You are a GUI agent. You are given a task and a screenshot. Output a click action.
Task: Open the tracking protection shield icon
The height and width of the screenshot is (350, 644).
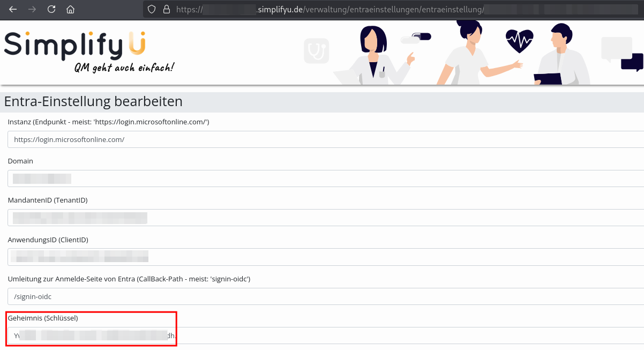(152, 9)
